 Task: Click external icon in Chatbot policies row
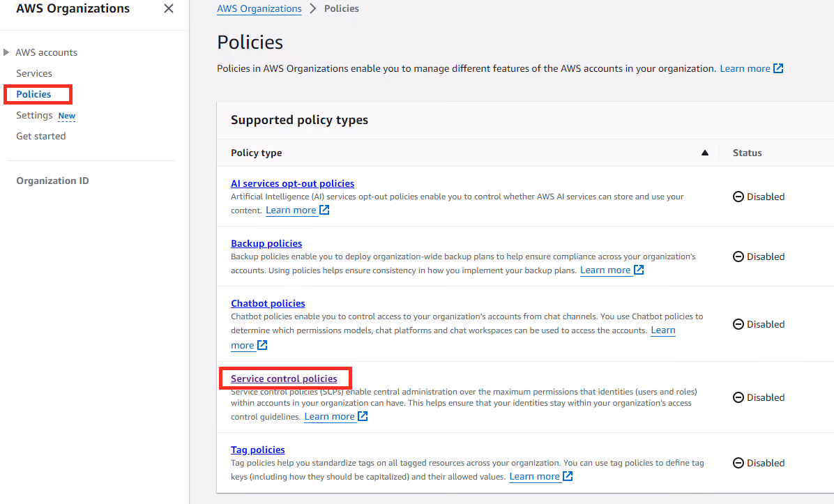[x=262, y=345]
